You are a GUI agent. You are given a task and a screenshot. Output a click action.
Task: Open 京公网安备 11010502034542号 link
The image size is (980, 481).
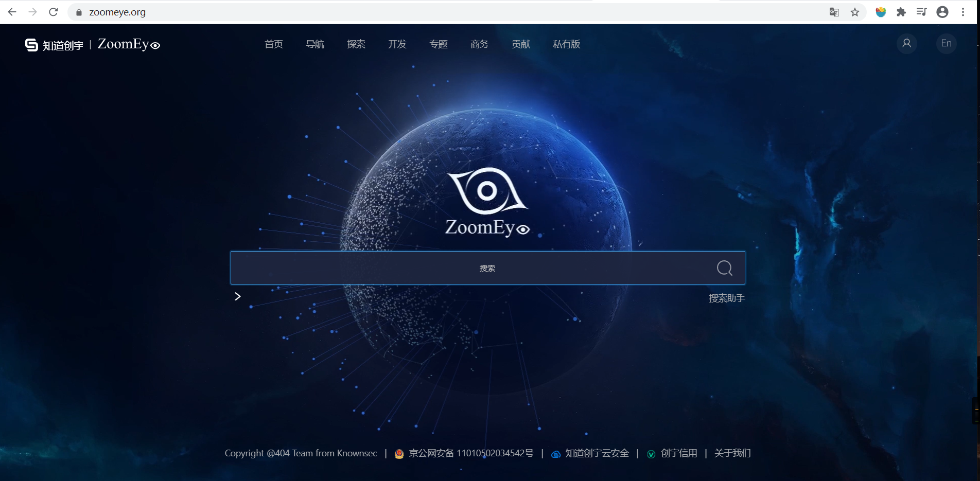[471, 453]
